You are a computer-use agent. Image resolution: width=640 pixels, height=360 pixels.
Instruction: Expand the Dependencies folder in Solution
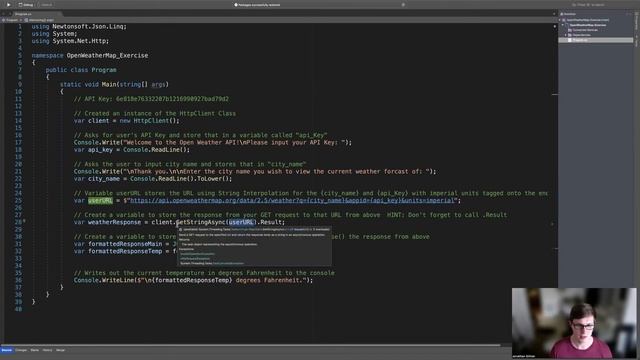(x=566, y=35)
